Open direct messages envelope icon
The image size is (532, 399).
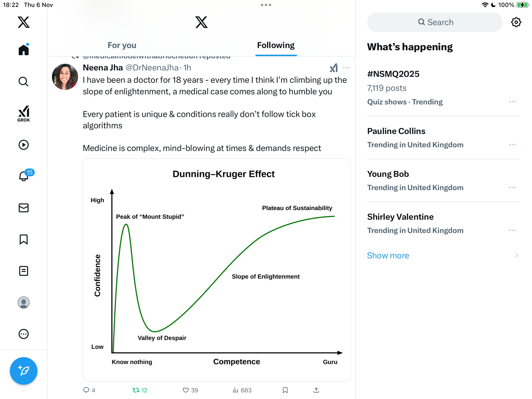(x=24, y=208)
